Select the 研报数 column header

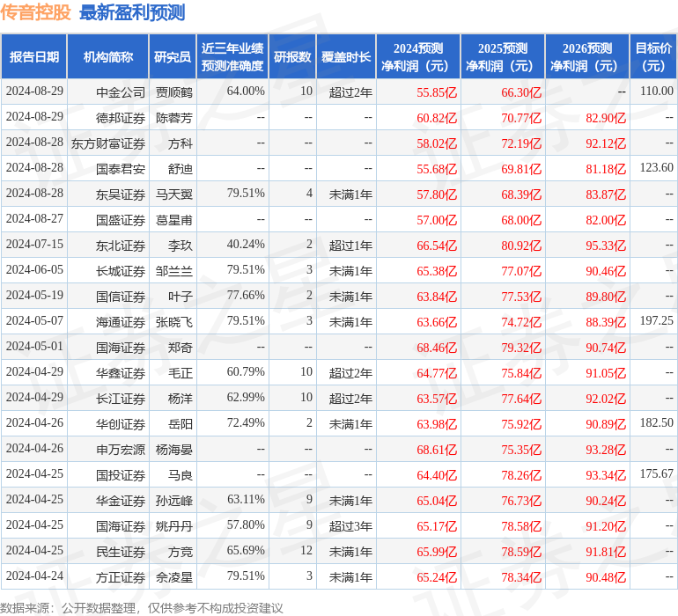[x=292, y=56]
